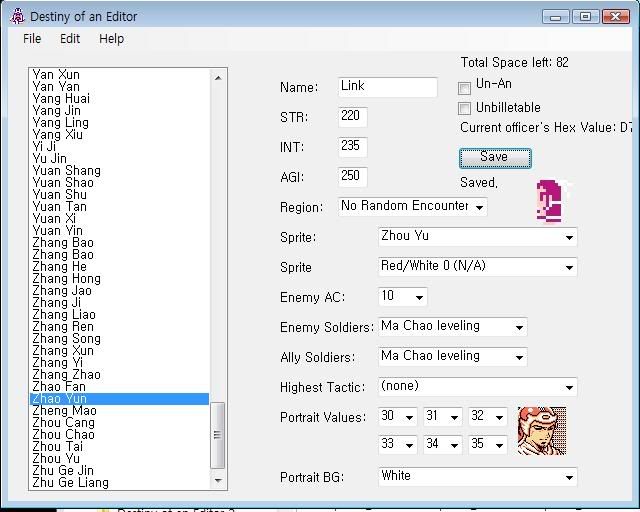Open the Edit menu
This screenshot has width=640, height=512.
click(70, 38)
